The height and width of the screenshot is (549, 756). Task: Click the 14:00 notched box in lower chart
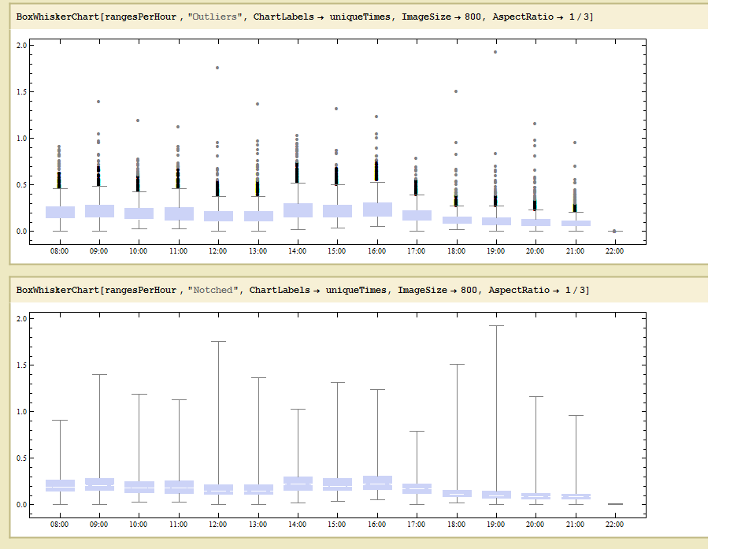tap(298, 484)
